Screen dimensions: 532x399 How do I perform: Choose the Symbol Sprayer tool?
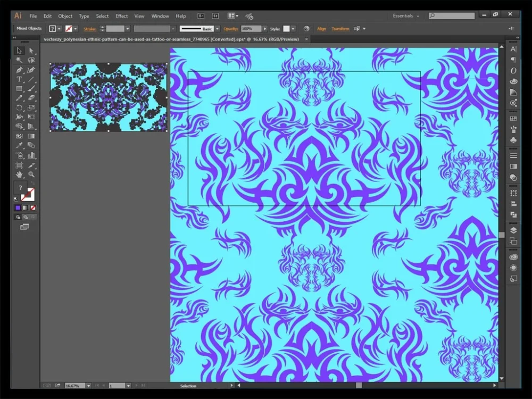[19, 155]
